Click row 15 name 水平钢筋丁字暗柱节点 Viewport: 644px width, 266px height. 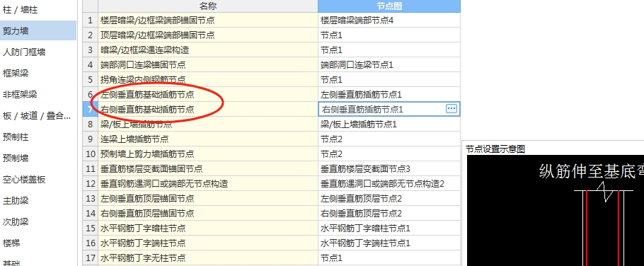coord(208,229)
